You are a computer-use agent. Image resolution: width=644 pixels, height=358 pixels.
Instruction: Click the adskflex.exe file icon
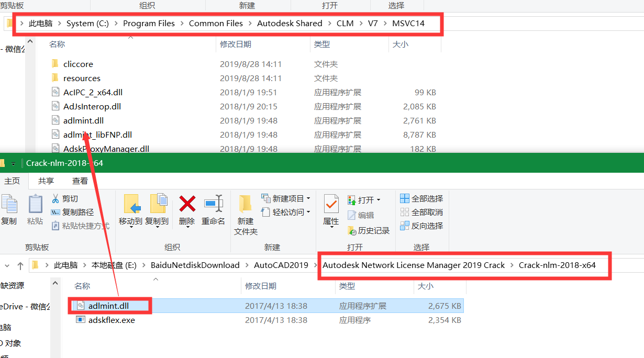point(80,320)
